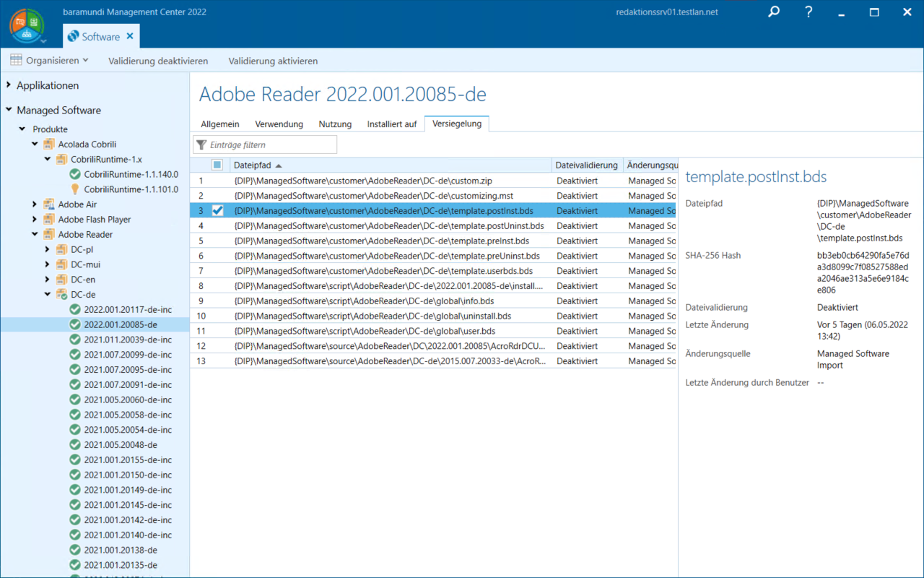924x578 pixels.
Task: Expand the Applikationen tree node
Action: tap(9, 85)
